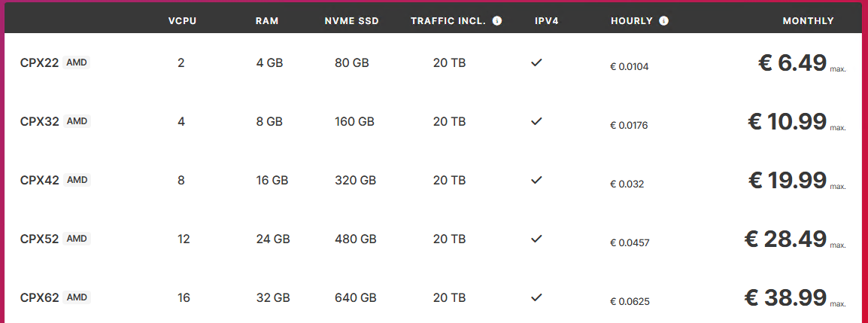Click info icon next to Traffic Incl.
The height and width of the screenshot is (323, 868).
click(497, 21)
